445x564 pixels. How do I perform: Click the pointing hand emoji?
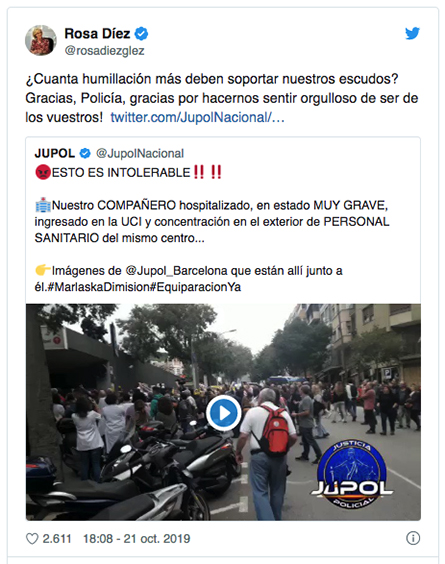click(x=43, y=270)
